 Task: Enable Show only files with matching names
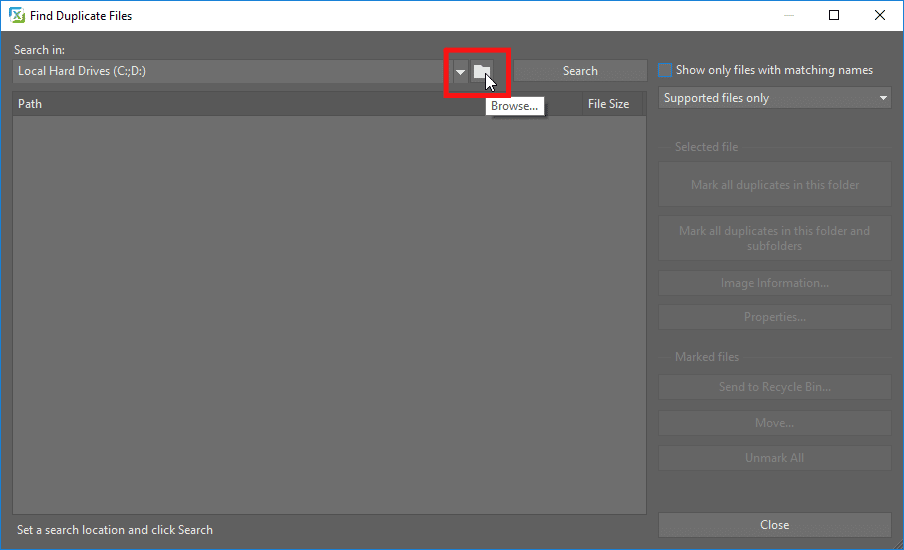pos(665,70)
